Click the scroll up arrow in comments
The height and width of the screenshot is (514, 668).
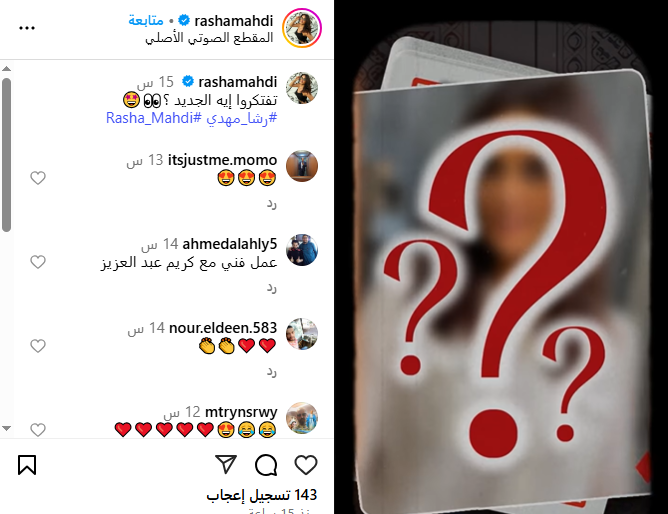pyautogui.click(x=6, y=69)
